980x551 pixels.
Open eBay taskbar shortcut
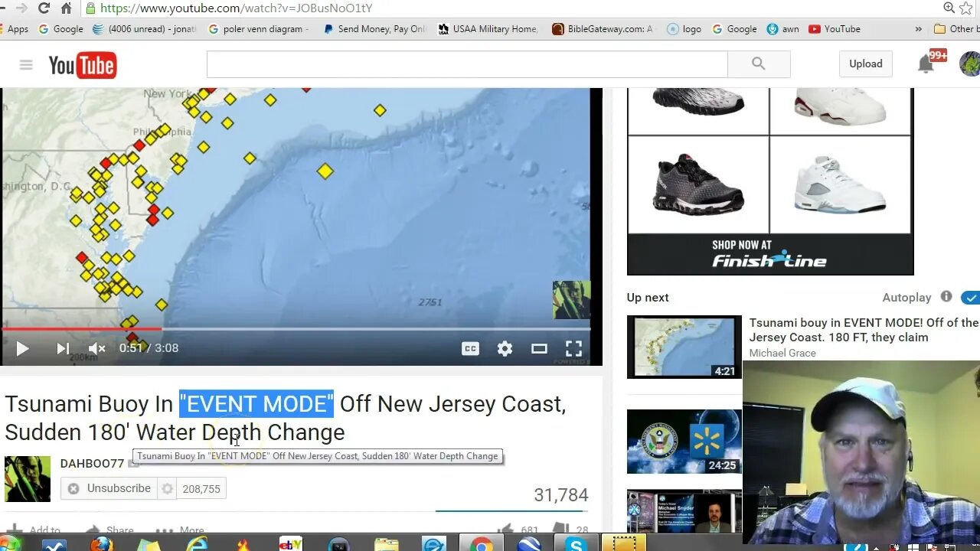(291, 544)
